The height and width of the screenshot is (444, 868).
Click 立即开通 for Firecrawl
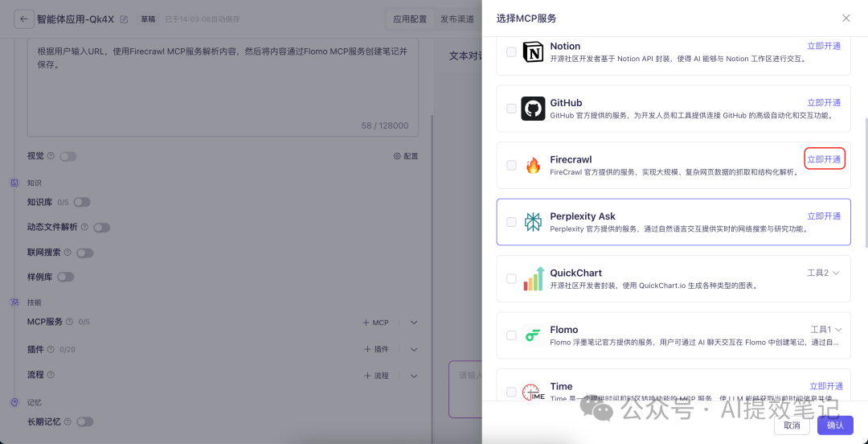point(825,159)
